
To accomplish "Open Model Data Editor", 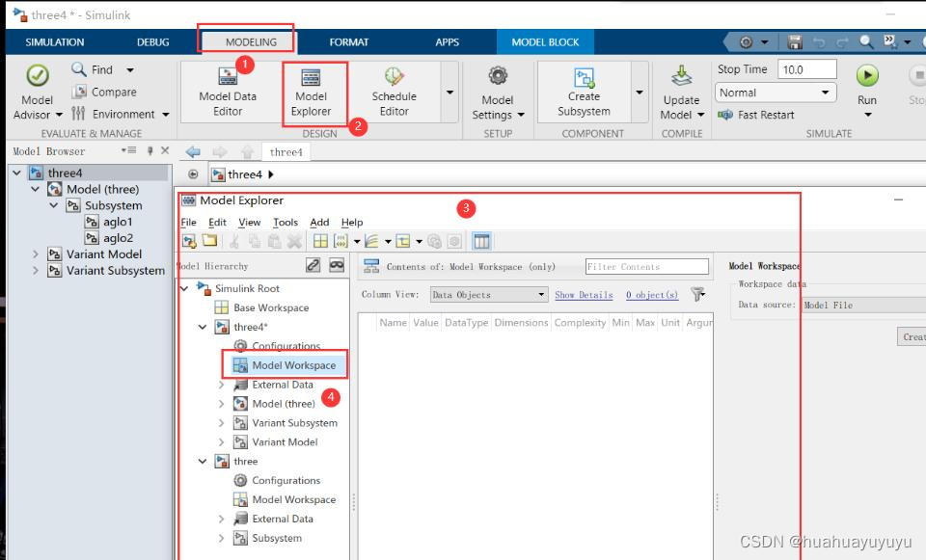I will [228, 93].
